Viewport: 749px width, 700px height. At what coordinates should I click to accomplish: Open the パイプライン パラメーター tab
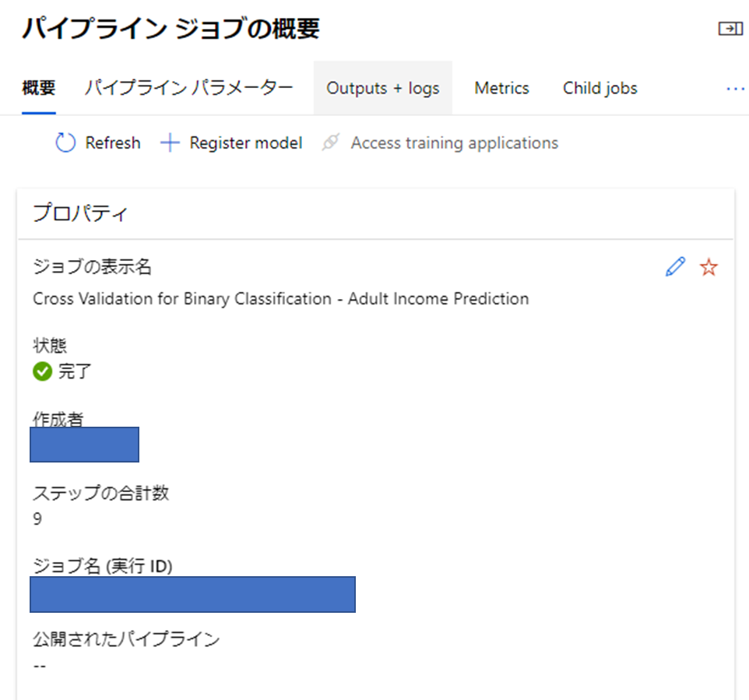(188, 88)
